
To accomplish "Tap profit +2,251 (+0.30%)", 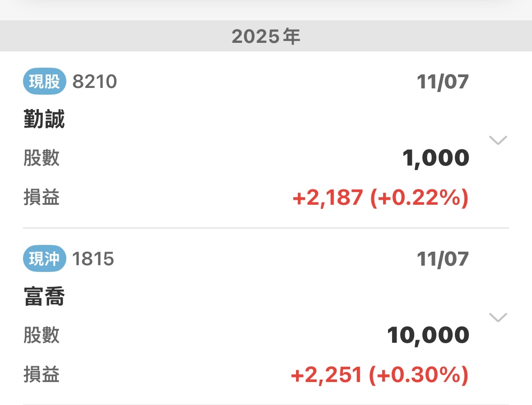I will [379, 375].
